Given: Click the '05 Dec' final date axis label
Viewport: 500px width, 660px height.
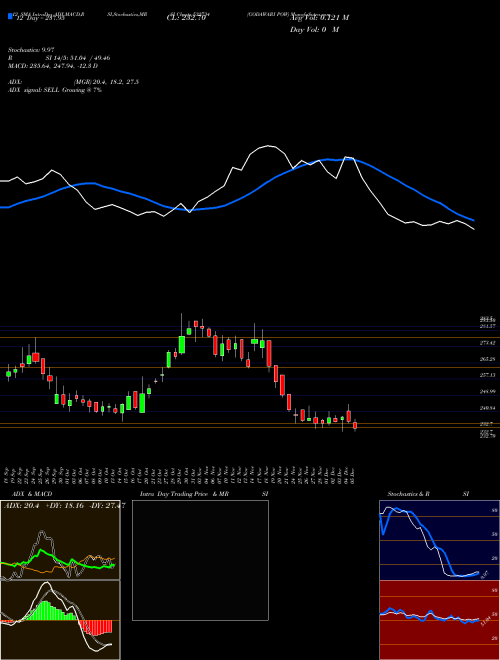Looking at the screenshot, I should tap(351, 475).
